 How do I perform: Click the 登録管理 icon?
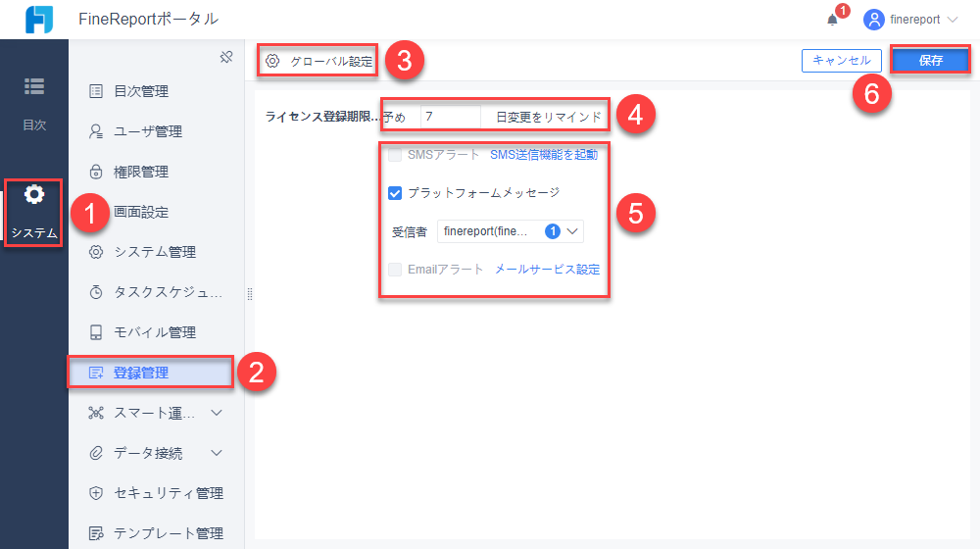coord(96,373)
